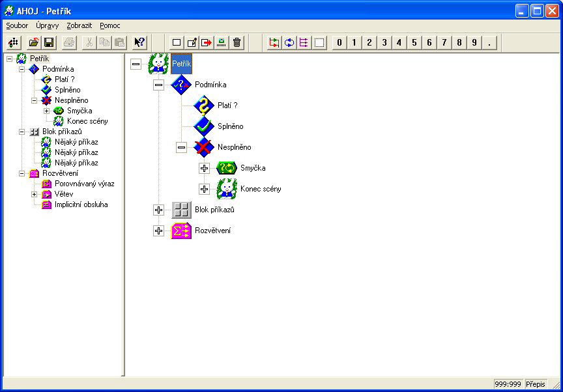Click the context help arrow icon
The height and width of the screenshot is (392, 563).
click(139, 42)
